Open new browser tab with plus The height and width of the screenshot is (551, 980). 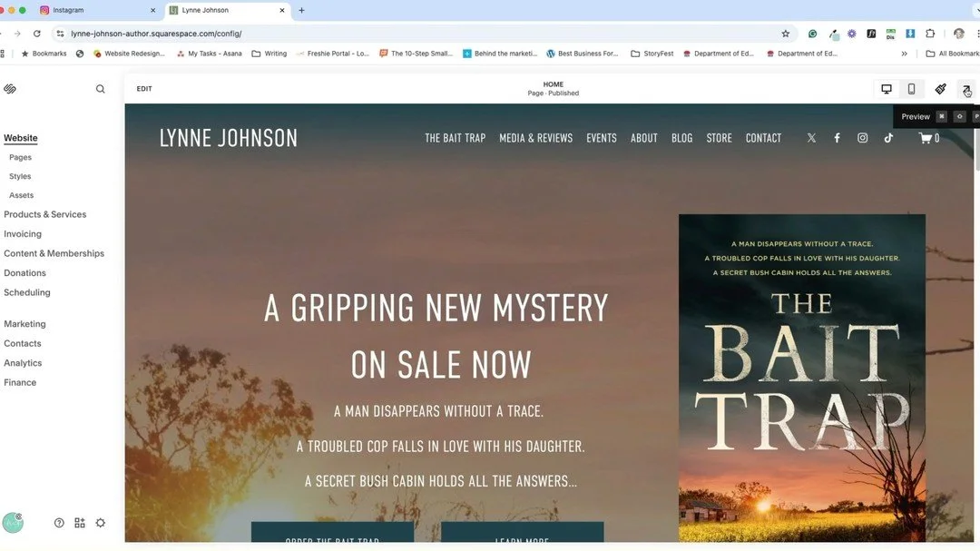click(x=301, y=10)
